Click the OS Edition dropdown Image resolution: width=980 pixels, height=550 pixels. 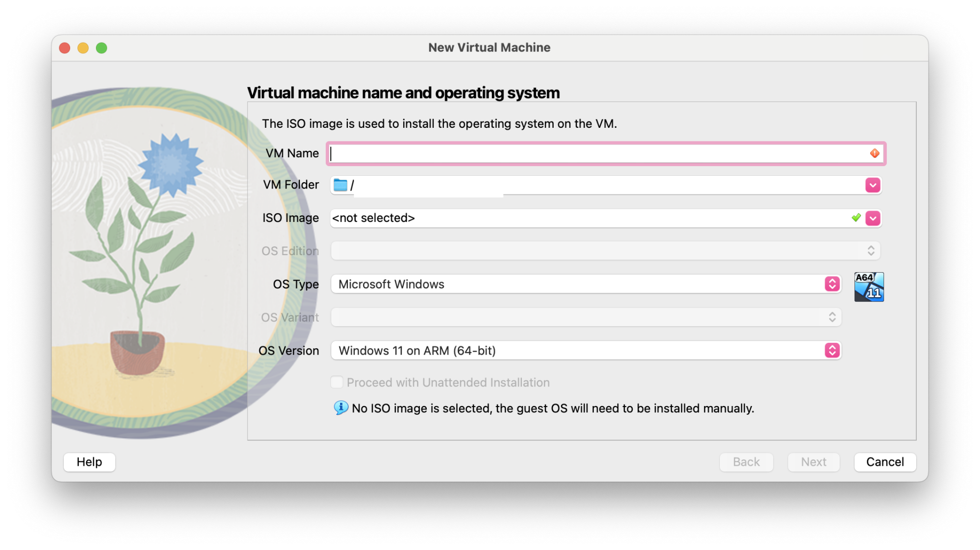(x=605, y=251)
